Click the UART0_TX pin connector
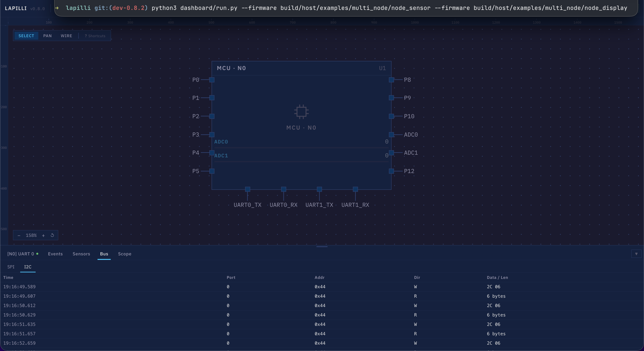The image size is (644, 351). pyautogui.click(x=248, y=189)
